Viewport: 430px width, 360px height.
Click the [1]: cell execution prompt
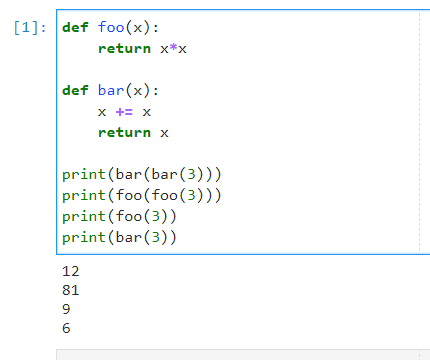click(x=30, y=27)
